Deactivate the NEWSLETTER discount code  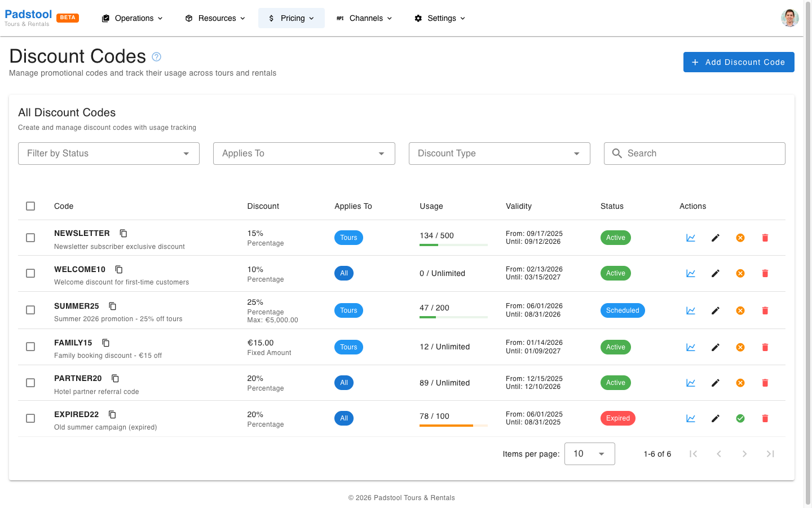(x=740, y=238)
